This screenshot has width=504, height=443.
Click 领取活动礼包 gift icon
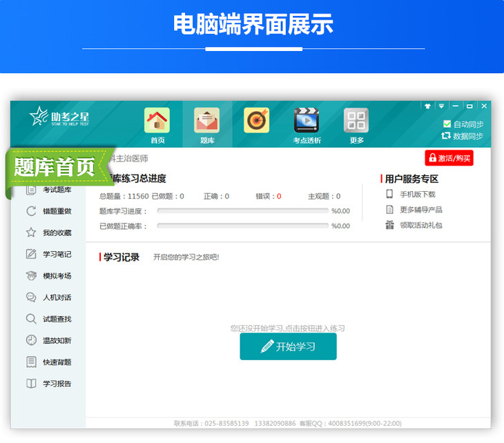click(390, 225)
